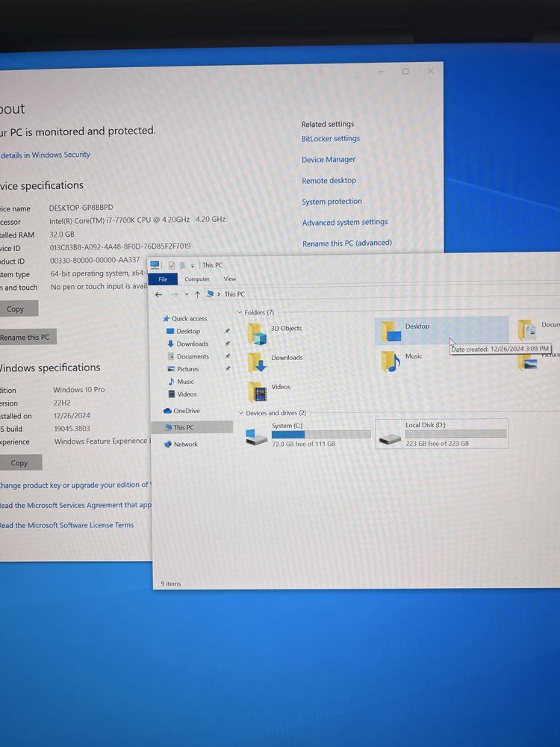
Task: Select Music in the navigation pane
Action: pyautogui.click(x=184, y=382)
